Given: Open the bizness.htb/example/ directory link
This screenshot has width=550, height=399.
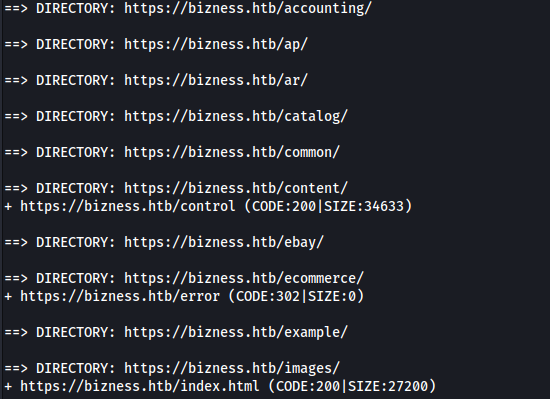Looking at the screenshot, I should 236,332.
